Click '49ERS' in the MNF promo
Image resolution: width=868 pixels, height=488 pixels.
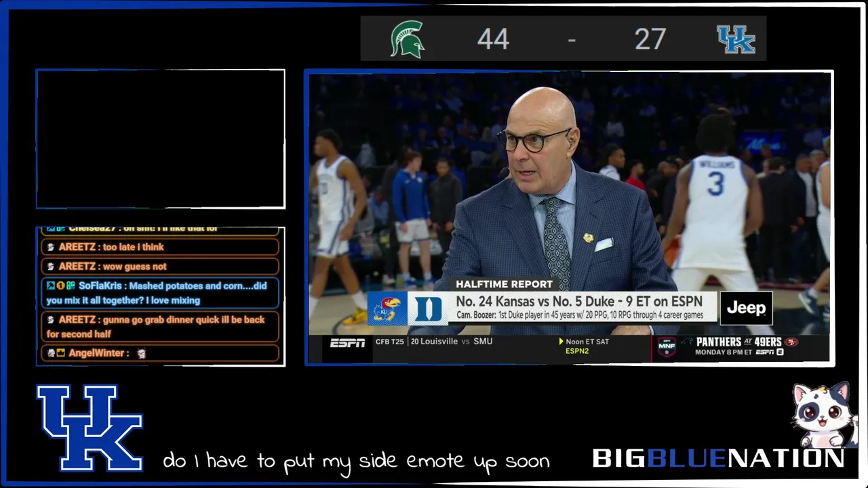pyautogui.click(x=768, y=342)
